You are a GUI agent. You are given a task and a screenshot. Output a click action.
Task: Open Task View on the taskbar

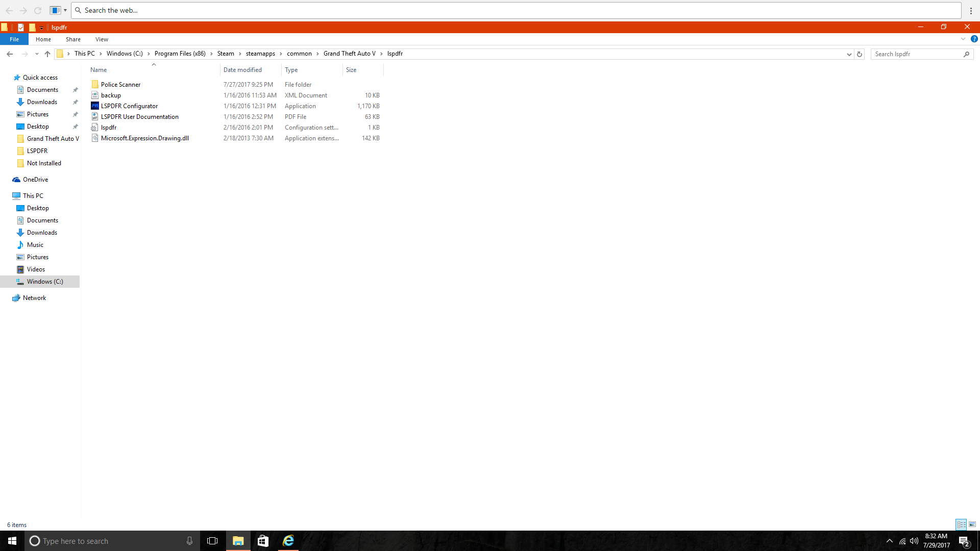(x=212, y=541)
